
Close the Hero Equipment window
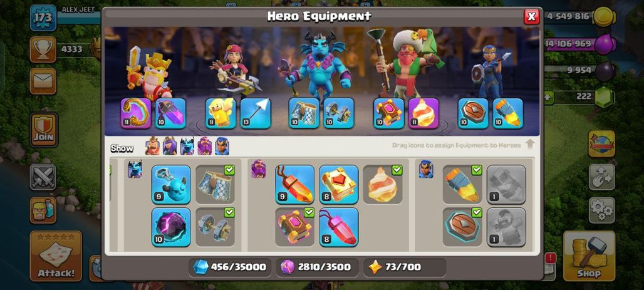coord(531,16)
